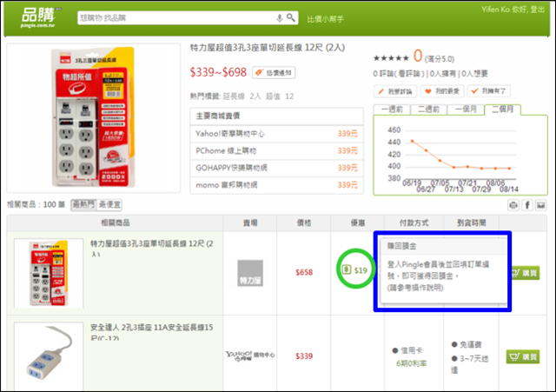The width and height of the screenshot is (556, 392).
Task: Click the 優惠 column header
Action: click(358, 223)
